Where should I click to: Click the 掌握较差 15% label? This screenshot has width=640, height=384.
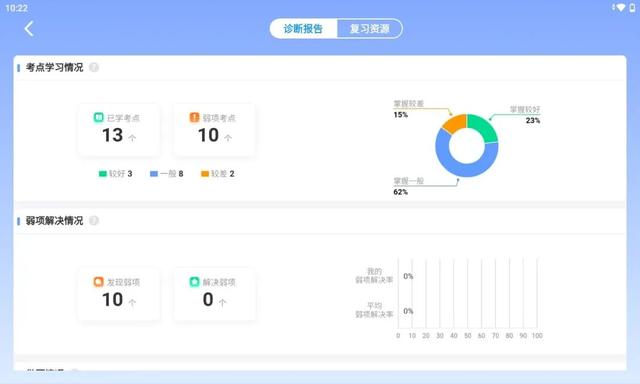click(x=409, y=109)
